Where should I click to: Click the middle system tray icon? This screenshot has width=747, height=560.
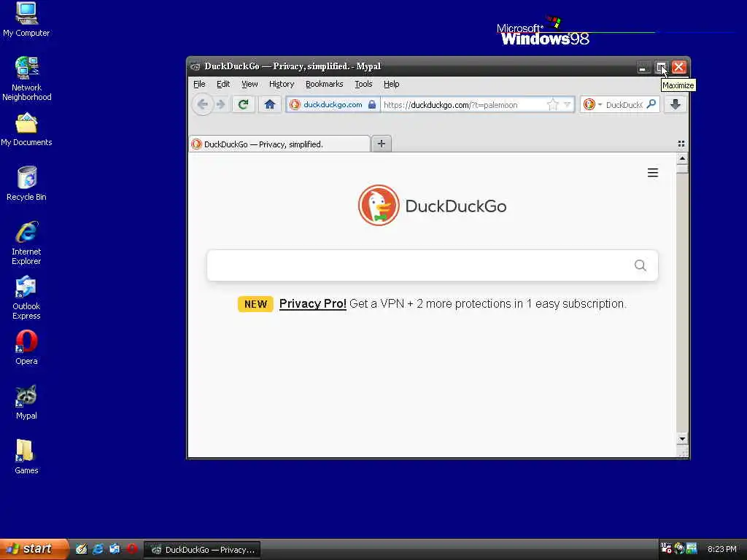(x=679, y=549)
